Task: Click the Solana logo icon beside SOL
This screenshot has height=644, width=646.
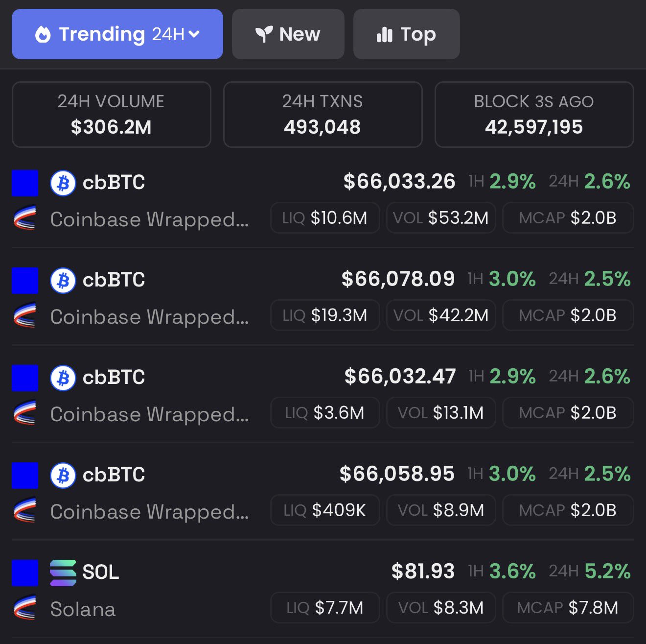Action: point(63,572)
